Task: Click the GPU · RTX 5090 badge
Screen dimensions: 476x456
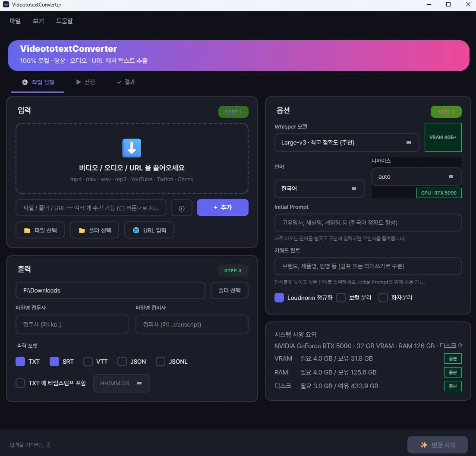Action: tap(439, 193)
